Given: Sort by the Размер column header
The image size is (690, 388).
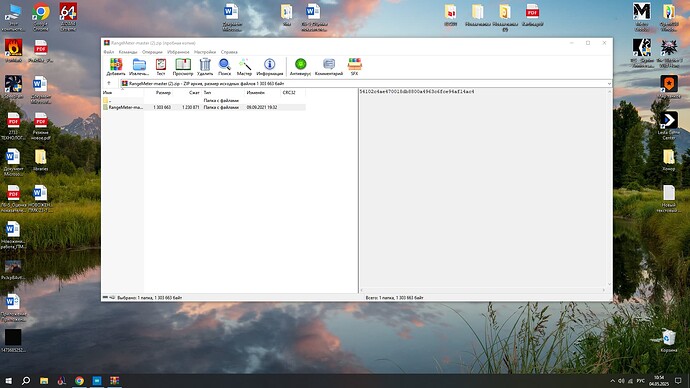Looking at the screenshot, I should tap(163, 93).
